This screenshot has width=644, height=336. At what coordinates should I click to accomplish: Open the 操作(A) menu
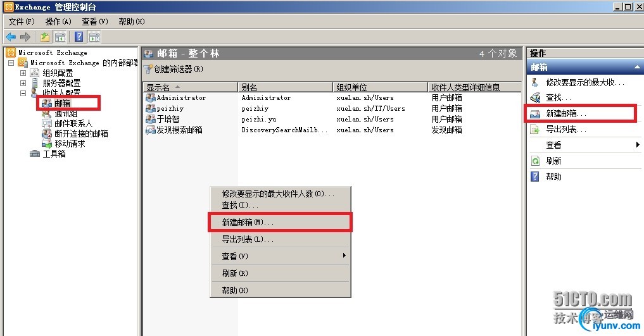(58, 22)
